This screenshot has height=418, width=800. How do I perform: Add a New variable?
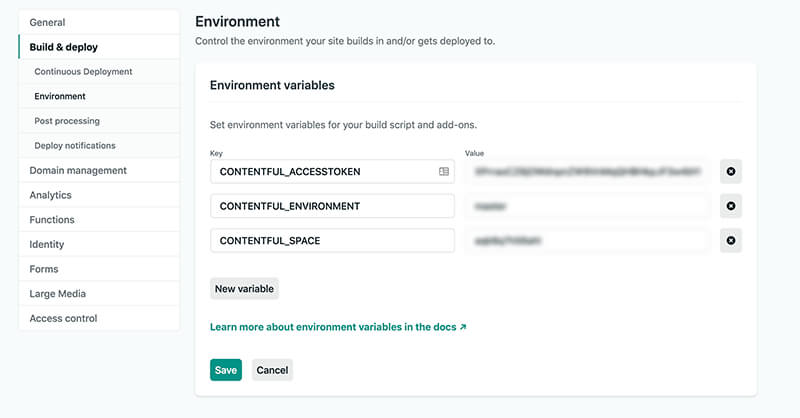point(244,289)
